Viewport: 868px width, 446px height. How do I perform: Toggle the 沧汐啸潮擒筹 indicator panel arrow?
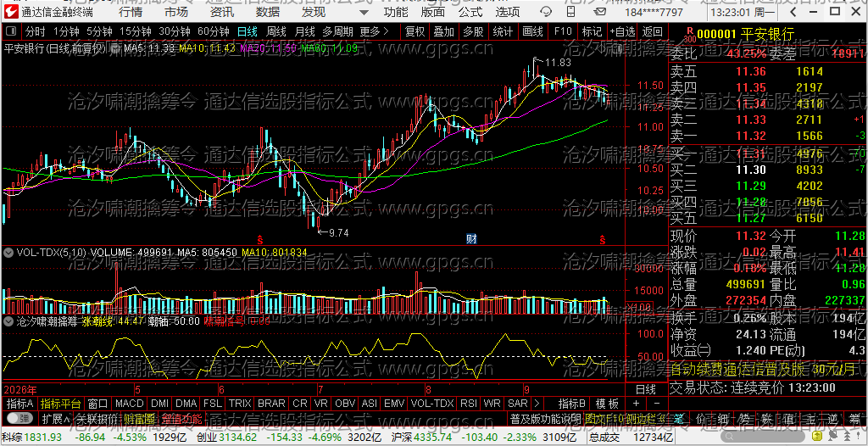point(8,321)
